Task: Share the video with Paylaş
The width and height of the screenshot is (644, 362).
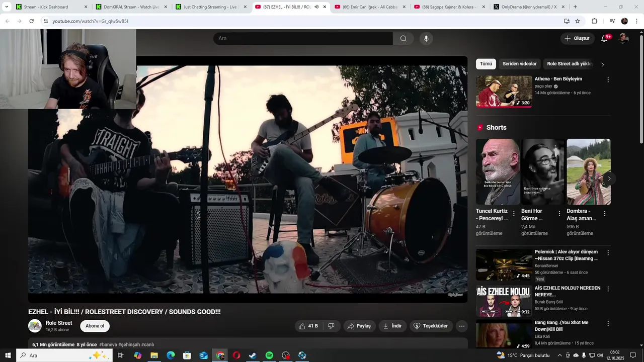Action: [x=359, y=326]
